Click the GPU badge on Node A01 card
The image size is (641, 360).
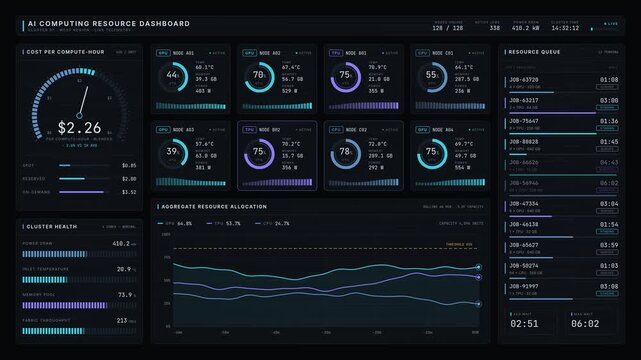click(x=163, y=53)
